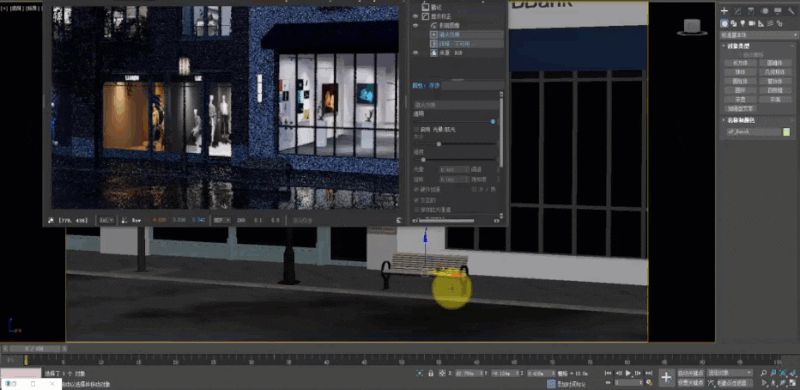Select the Cameras category icon
800x390 pixels.
point(752,23)
